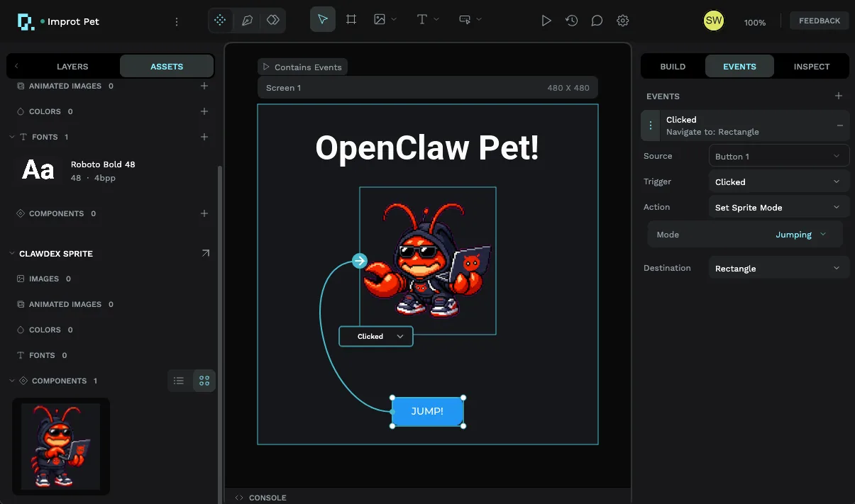Add a component in the upper COMPONENTS 0 row

pyautogui.click(x=204, y=213)
